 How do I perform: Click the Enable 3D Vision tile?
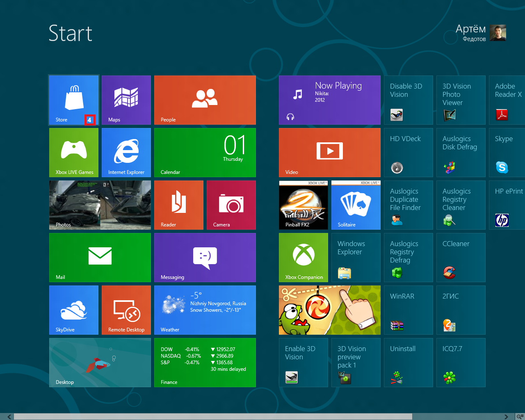point(304,363)
